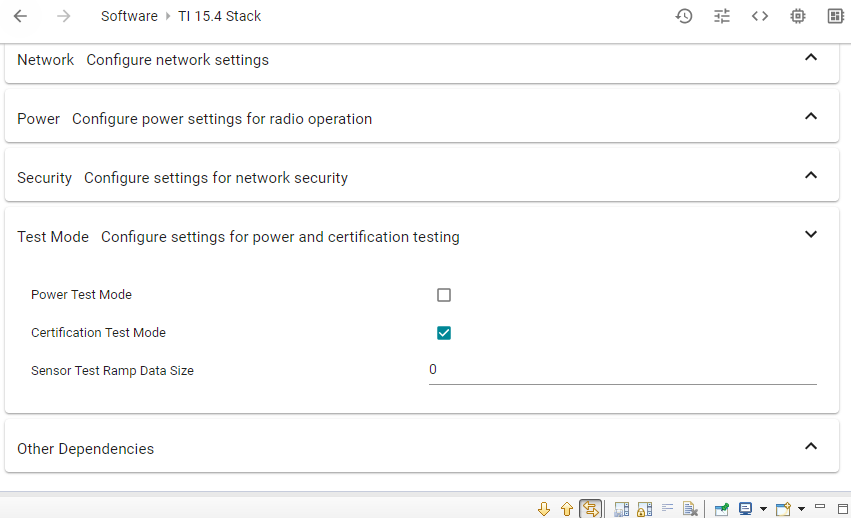This screenshot has width=851, height=518.
Task: Click the Software breadcrumb link
Action: [x=129, y=16]
